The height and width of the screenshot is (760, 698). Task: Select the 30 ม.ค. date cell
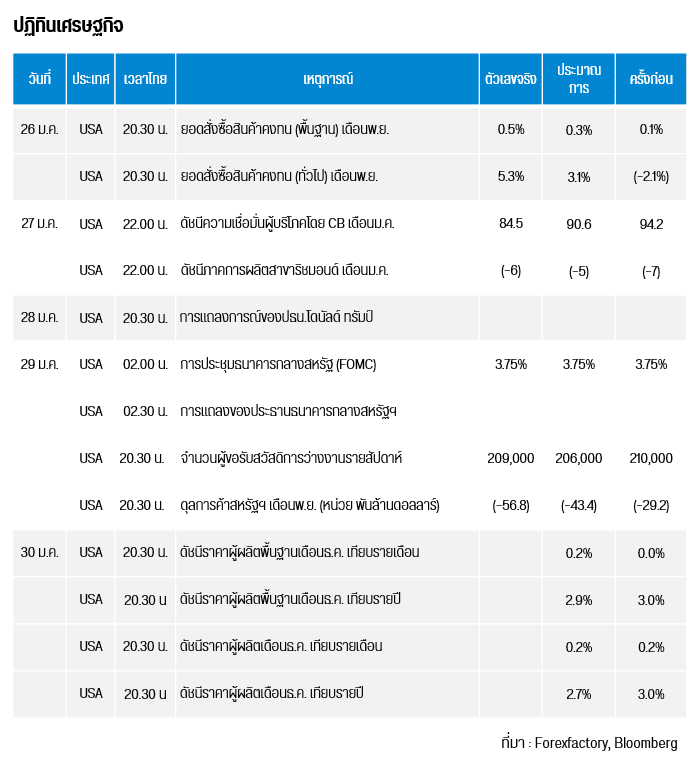tap(40, 552)
